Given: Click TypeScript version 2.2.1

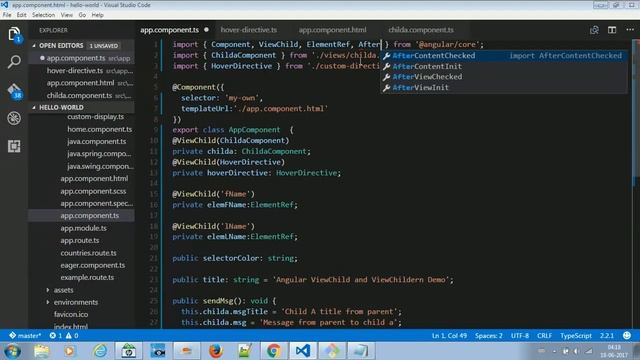Looking at the screenshot, I should coord(607,336).
